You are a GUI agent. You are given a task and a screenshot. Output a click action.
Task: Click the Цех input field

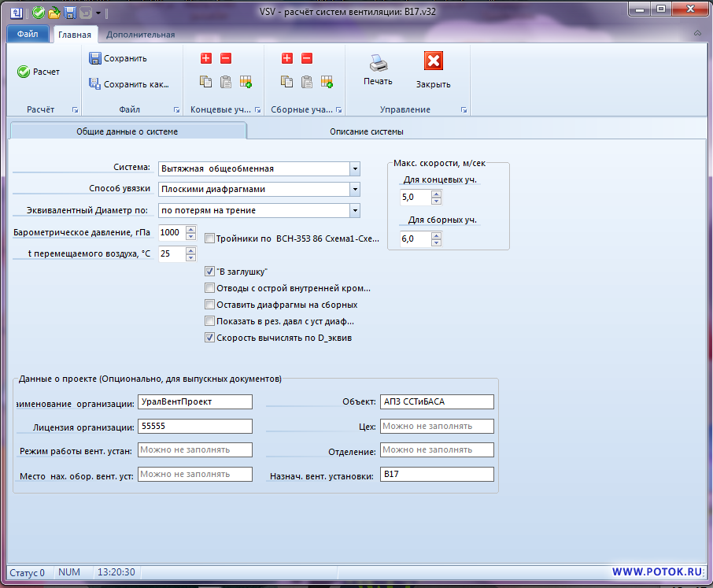436,426
